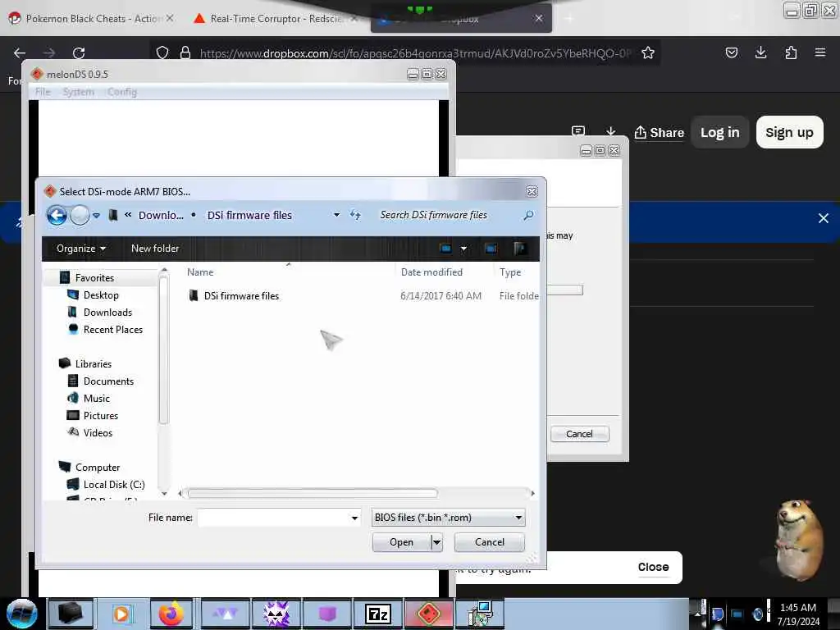Dismiss the blue Dropbox banner

tap(824, 218)
